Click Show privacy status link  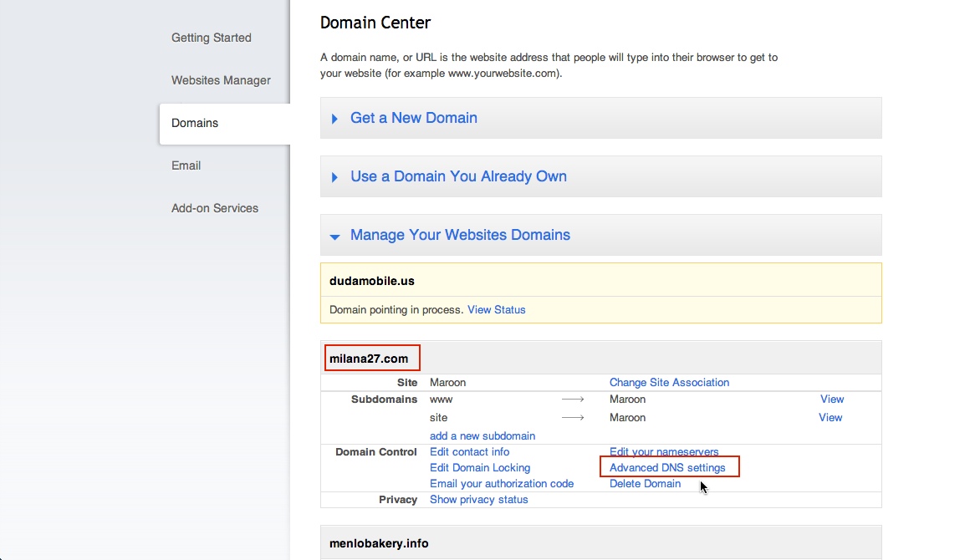(x=479, y=500)
